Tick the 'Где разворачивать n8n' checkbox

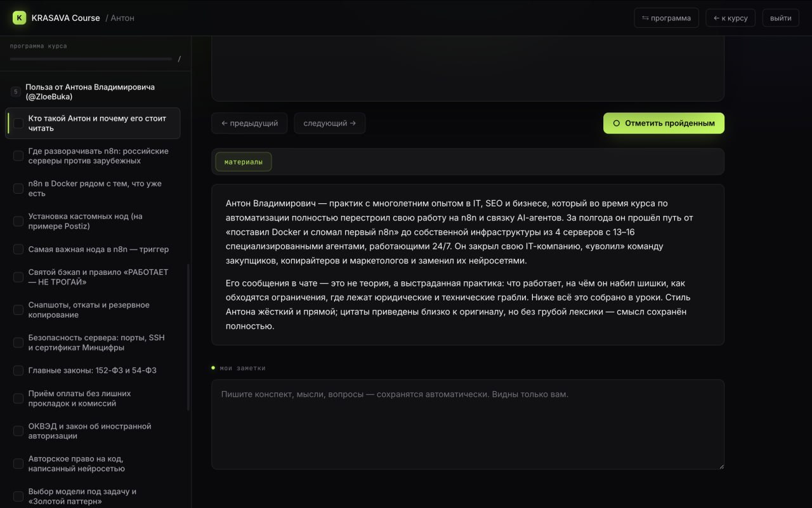[18, 156]
